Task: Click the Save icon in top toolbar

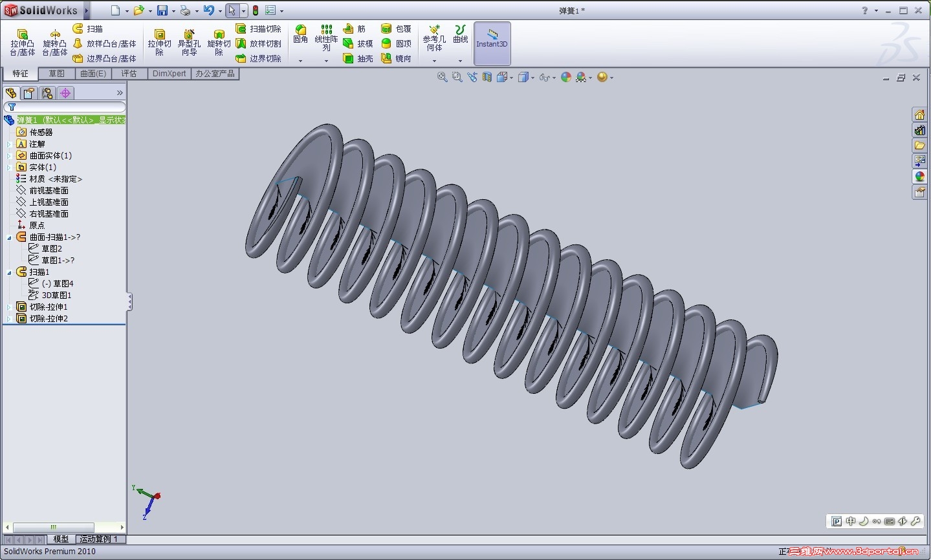Action: tap(162, 10)
